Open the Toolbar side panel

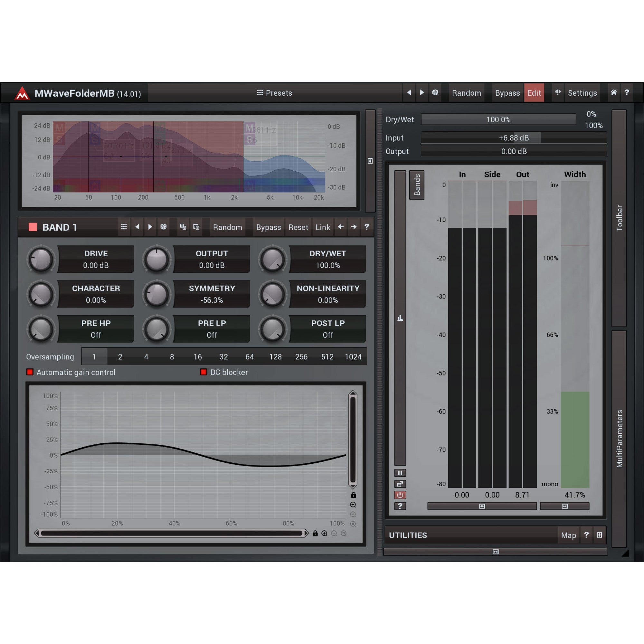619,218
